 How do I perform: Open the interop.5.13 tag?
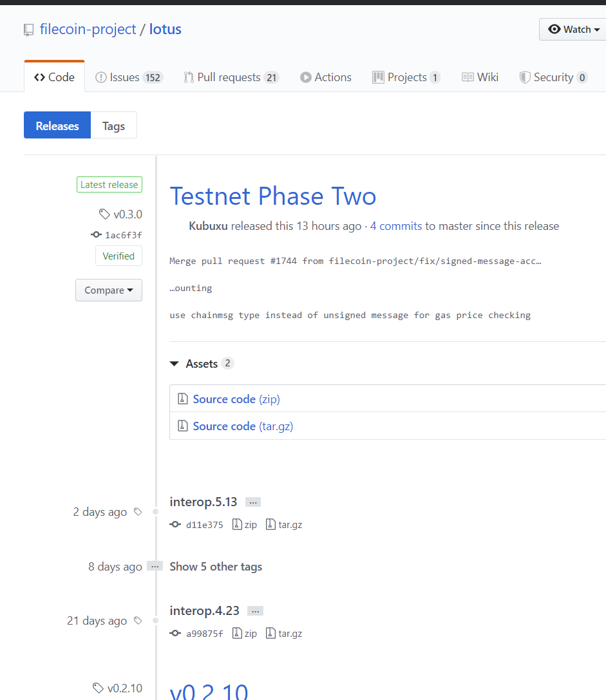204,502
